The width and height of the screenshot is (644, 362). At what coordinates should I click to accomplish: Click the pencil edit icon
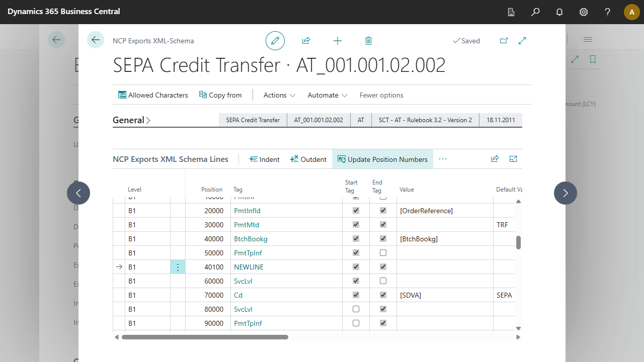[275, 41]
